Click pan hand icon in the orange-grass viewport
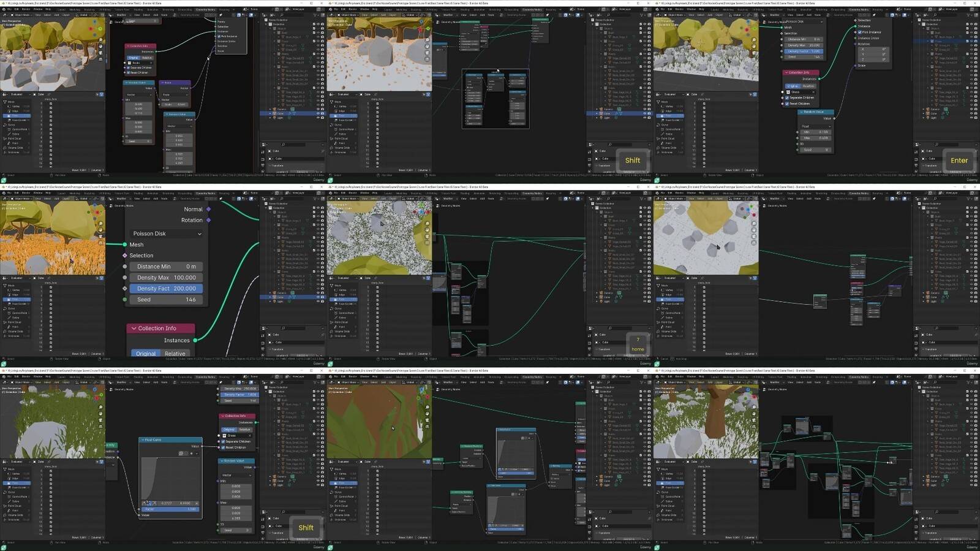The image size is (980, 551). pyautogui.click(x=101, y=229)
